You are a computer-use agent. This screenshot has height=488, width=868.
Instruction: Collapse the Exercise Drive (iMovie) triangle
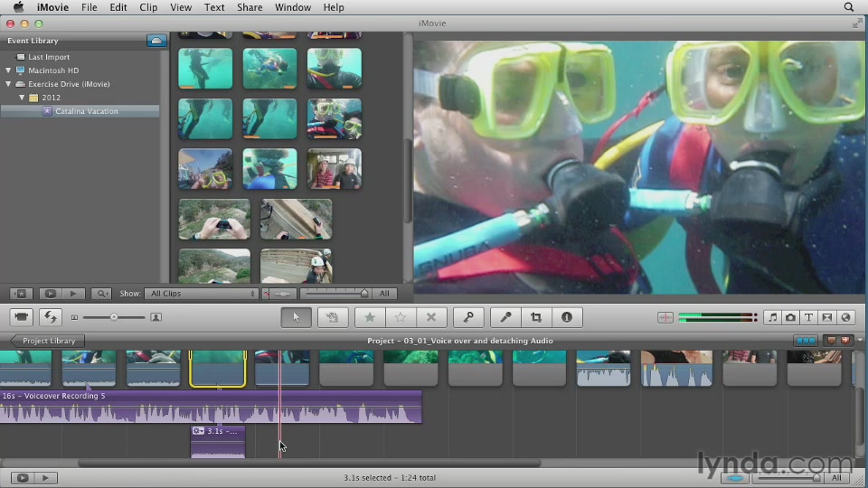coord(8,84)
